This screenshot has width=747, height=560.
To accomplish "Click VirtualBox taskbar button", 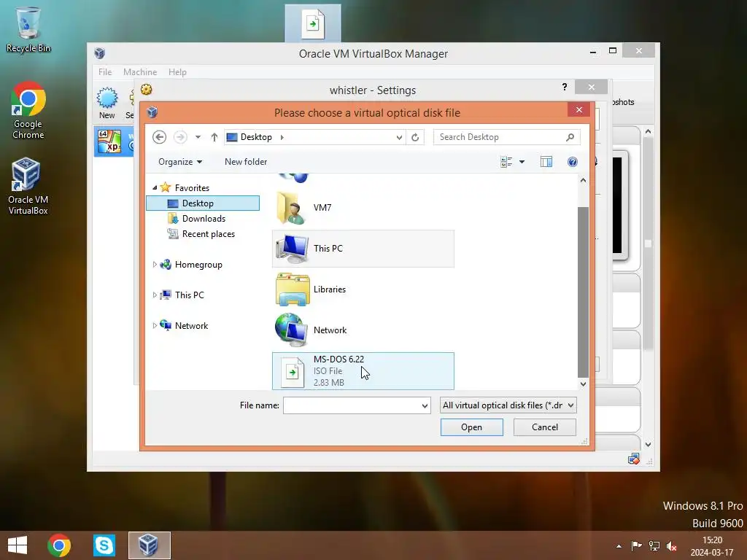I will (149, 545).
